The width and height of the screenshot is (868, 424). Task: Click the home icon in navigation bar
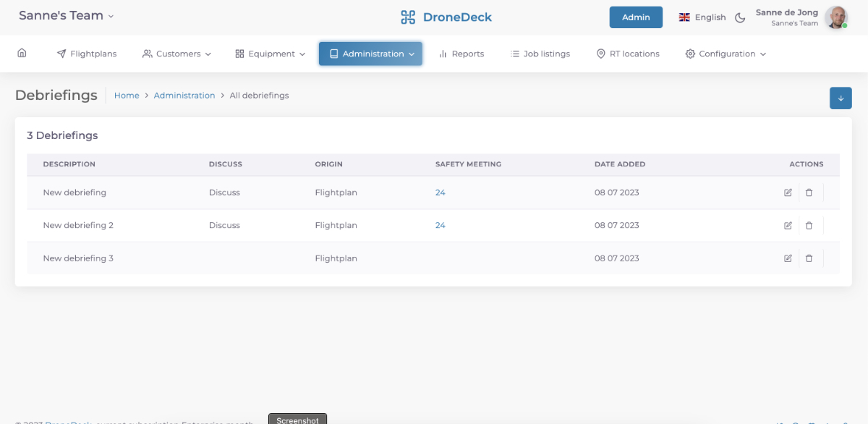tap(22, 53)
